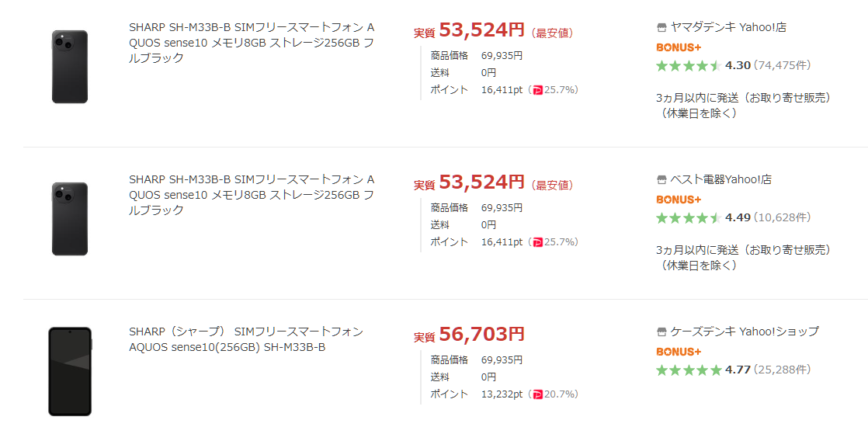Click the star rating showing 4.30
Screen dimensions: 868x434
click(x=689, y=65)
